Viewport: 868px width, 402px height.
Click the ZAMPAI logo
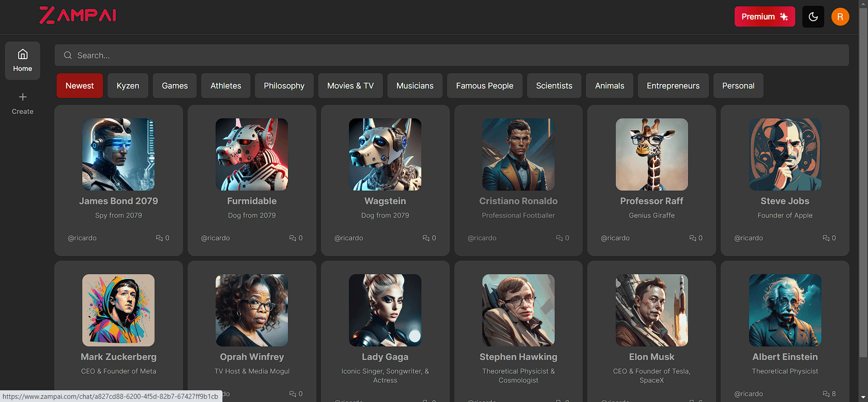[x=78, y=15]
